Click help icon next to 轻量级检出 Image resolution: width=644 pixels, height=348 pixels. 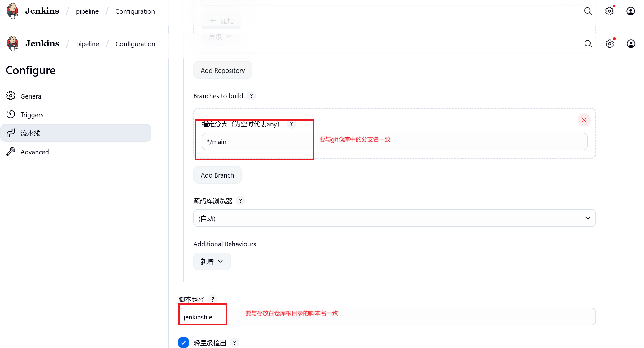click(x=234, y=343)
